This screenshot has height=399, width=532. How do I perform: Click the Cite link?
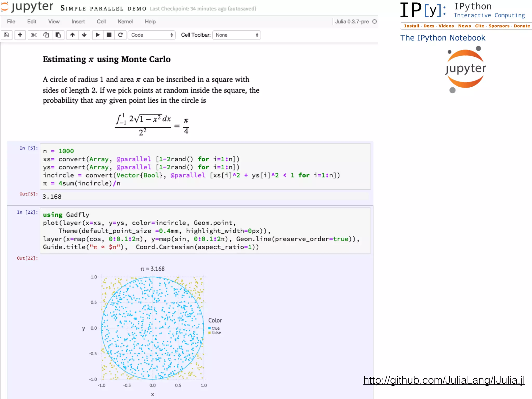tap(480, 26)
